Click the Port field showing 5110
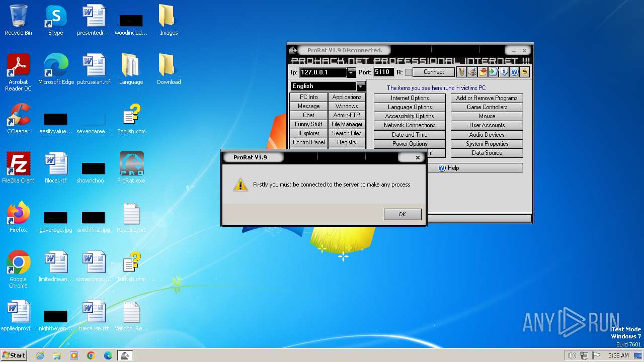644x362 pixels. point(384,72)
